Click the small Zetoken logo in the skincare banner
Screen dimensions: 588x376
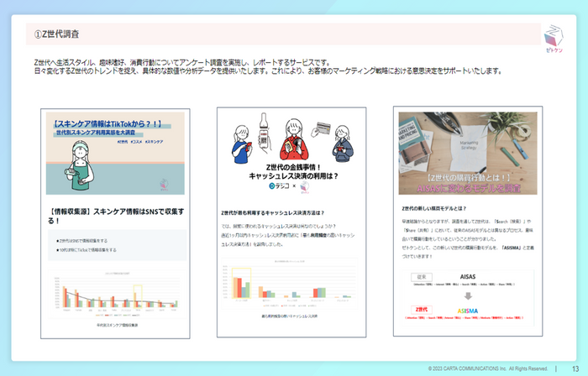click(165, 185)
